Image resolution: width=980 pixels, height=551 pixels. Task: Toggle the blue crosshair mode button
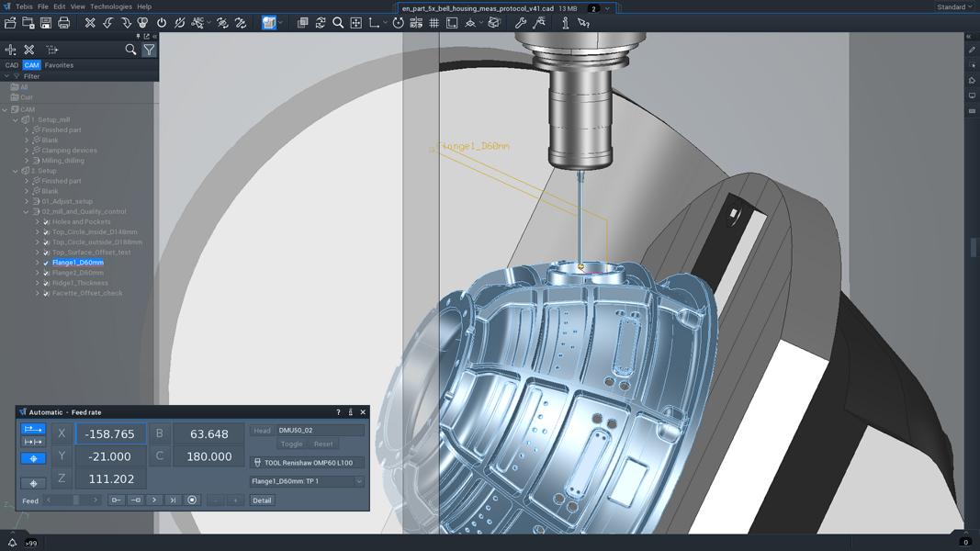[33, 458]
